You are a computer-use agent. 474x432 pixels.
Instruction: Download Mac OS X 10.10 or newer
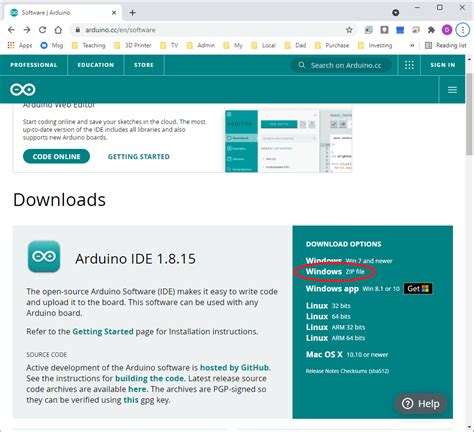347,355
